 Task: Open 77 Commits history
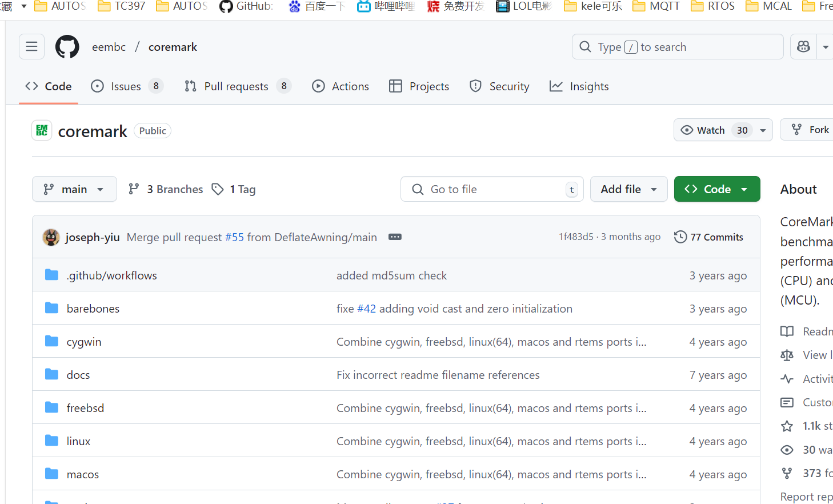pos(708,237)
